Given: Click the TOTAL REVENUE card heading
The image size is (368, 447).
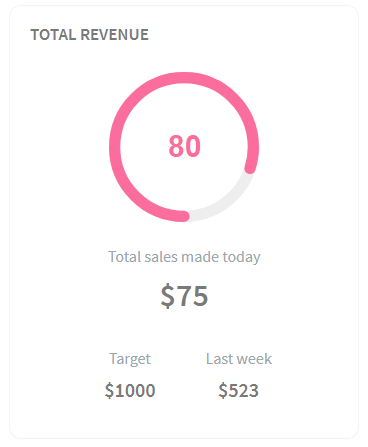Looking at the screenshot, I should point(89,35).
